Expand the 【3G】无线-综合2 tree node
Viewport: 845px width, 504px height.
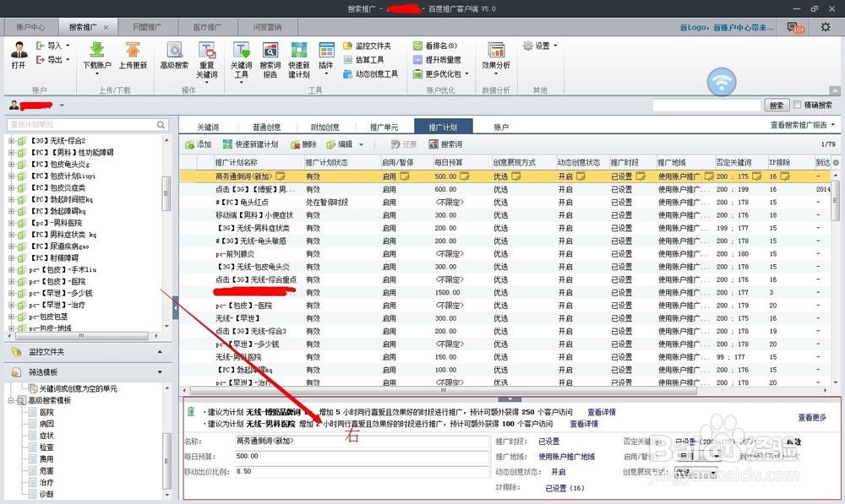tap(11, 140)
